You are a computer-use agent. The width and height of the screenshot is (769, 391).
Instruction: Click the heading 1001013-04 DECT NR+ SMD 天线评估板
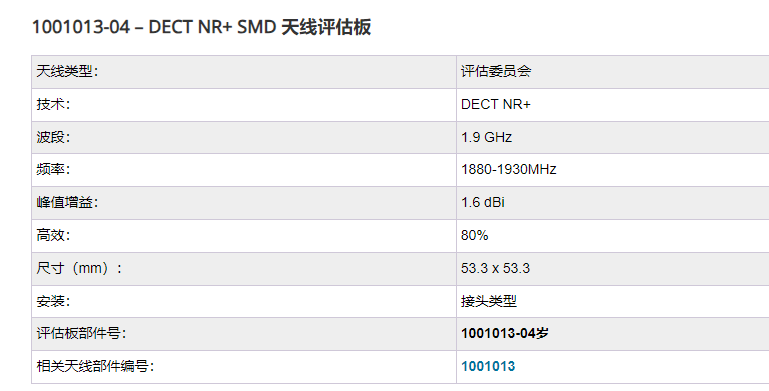click(202, 27)
